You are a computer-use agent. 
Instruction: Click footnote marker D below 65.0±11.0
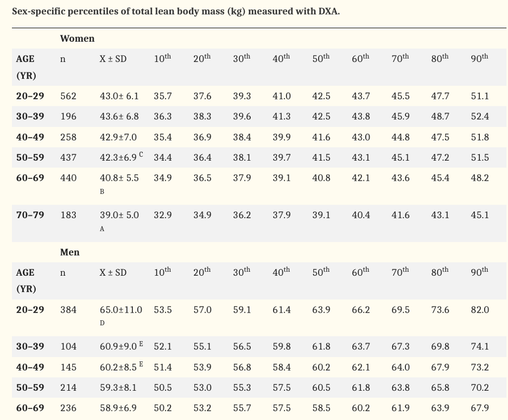coord(102,323)
